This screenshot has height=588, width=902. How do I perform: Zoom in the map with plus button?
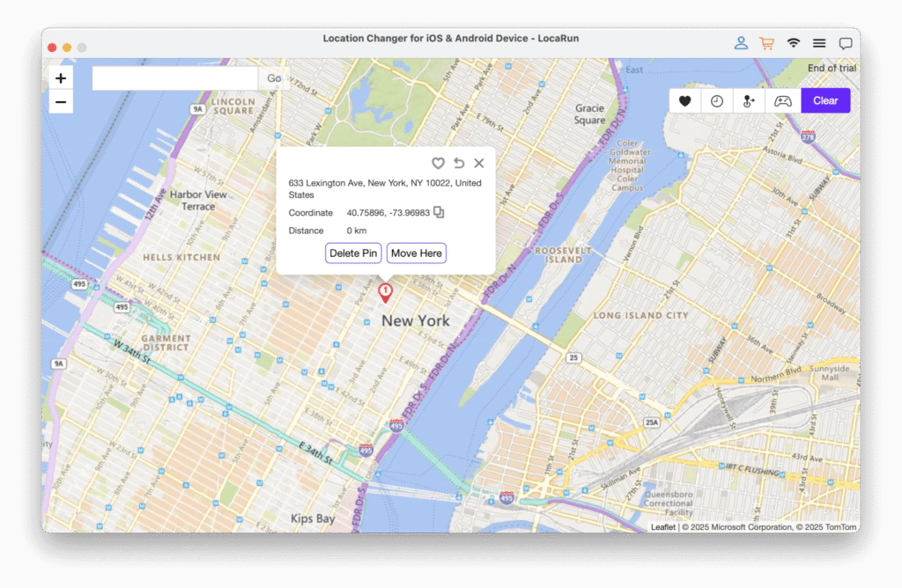(61, 78)
